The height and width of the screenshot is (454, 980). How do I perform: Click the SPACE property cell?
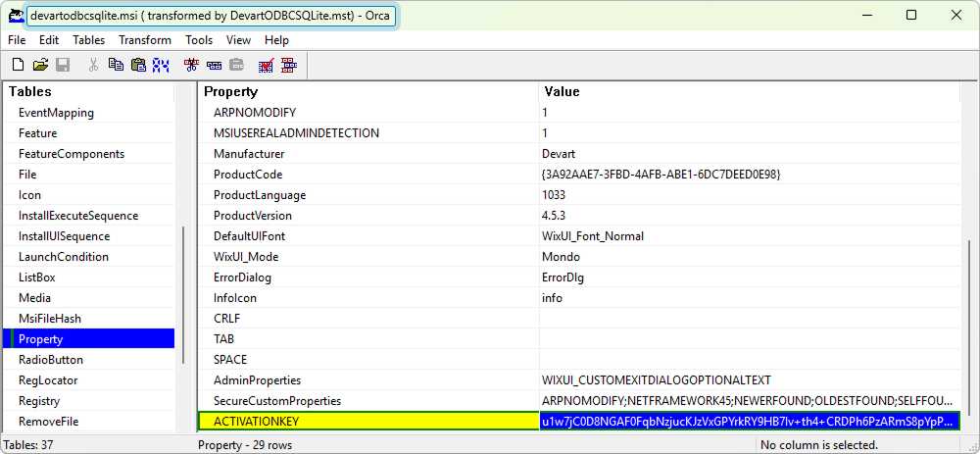(368, 360)
